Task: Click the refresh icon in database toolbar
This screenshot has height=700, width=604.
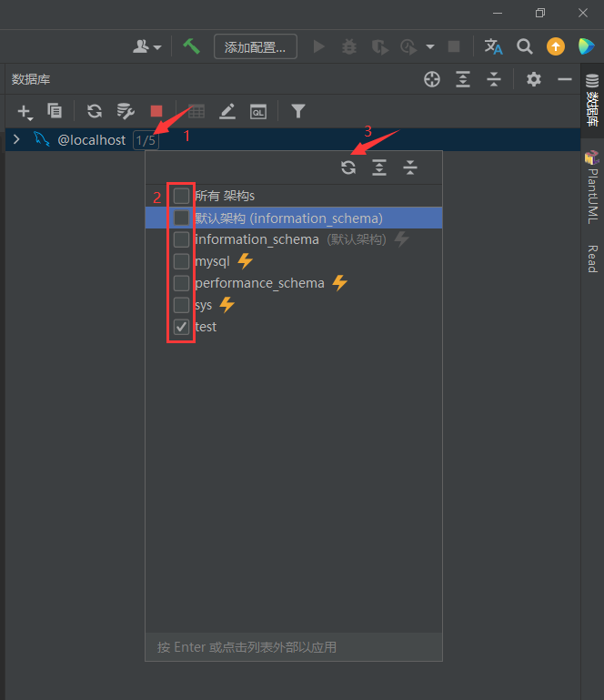Action: (95, 111)
